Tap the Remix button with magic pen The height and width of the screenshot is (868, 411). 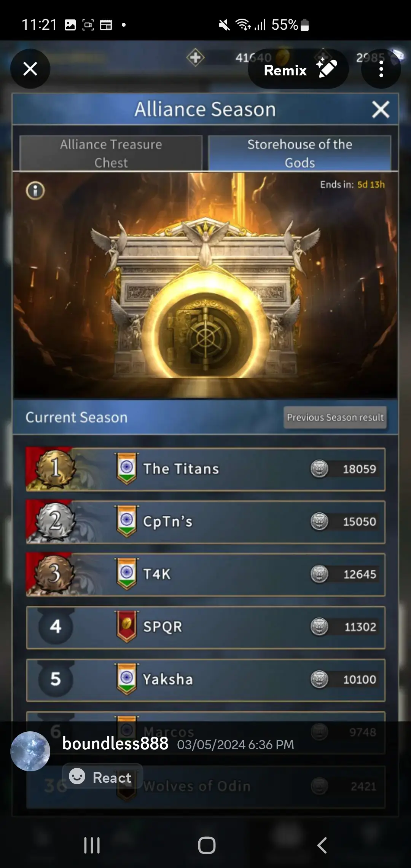point(298,69)
